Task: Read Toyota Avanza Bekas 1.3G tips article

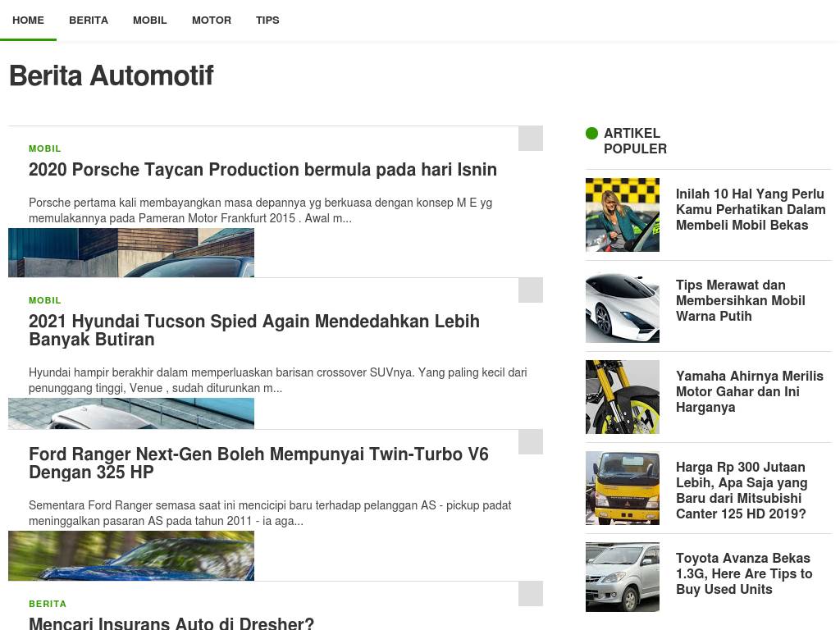Action: 744,573
